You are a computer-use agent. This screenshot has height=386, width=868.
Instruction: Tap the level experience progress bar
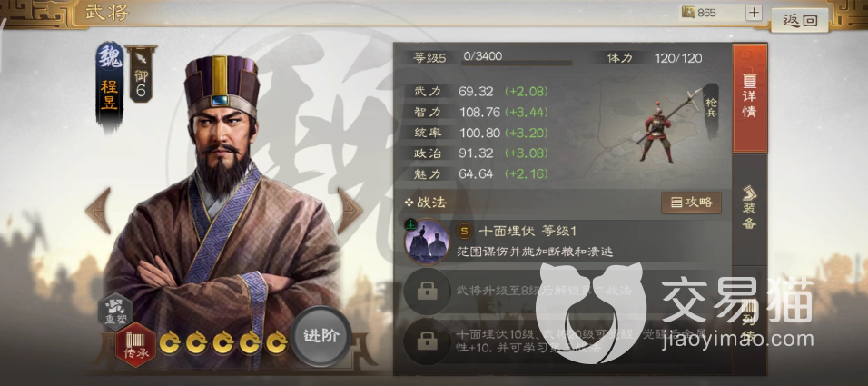coord(517,64)
